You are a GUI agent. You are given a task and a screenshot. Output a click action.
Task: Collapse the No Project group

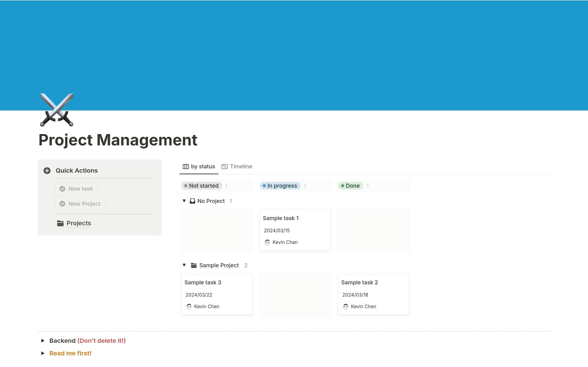pyautogui.click(x=184, y=201)
